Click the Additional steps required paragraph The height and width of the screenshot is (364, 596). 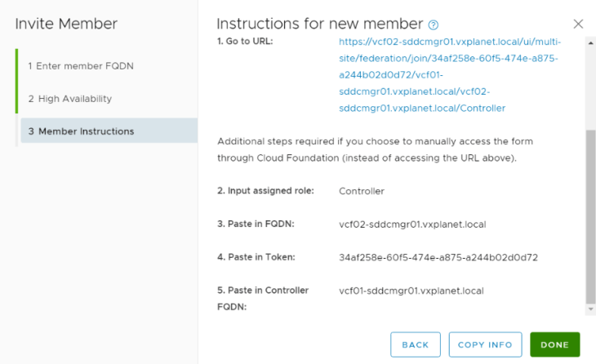coord(376,149)
